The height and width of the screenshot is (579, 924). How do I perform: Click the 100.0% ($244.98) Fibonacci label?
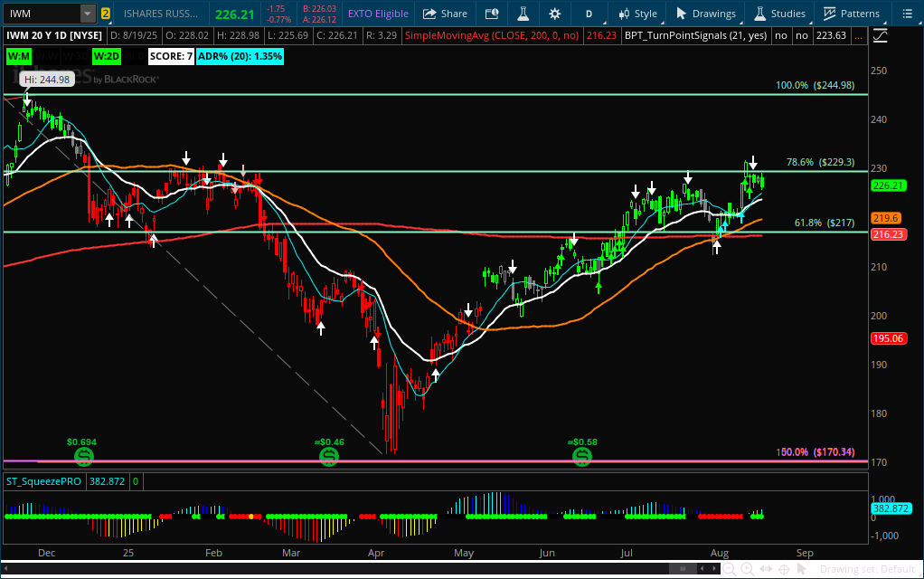pyautogui.click(x=815, y=85)
